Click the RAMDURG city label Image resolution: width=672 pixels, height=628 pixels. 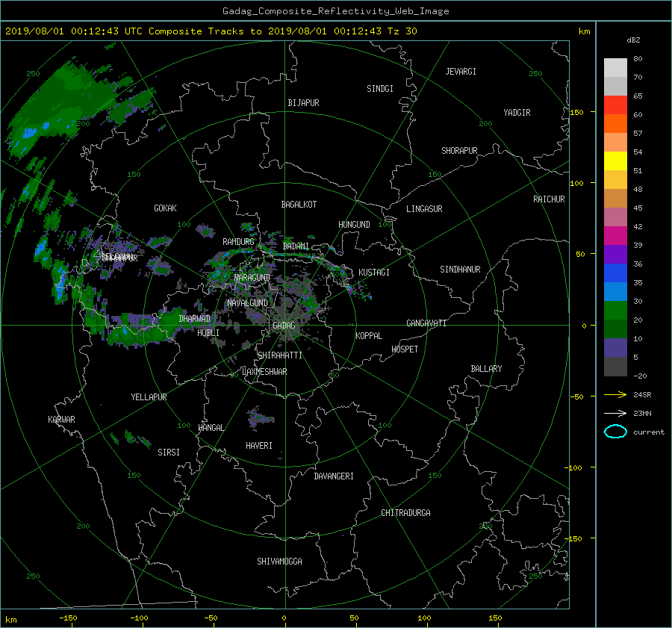[x=238, y=242]
